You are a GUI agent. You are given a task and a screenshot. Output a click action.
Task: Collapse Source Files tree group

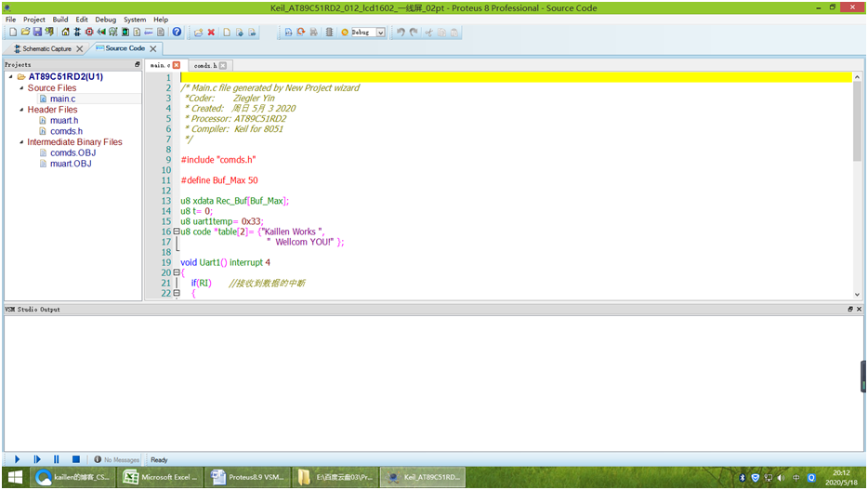pos(21,87)
